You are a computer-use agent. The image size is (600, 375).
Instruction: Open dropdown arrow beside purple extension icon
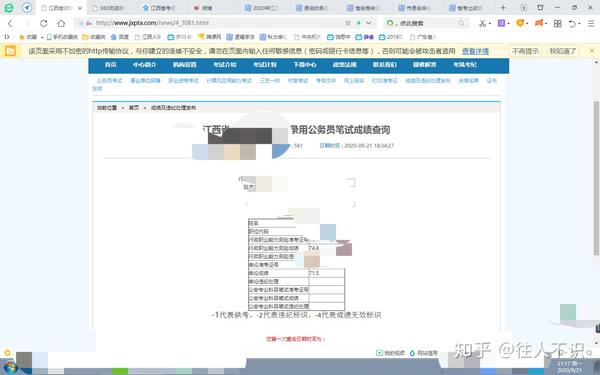(x=509, y=24)
